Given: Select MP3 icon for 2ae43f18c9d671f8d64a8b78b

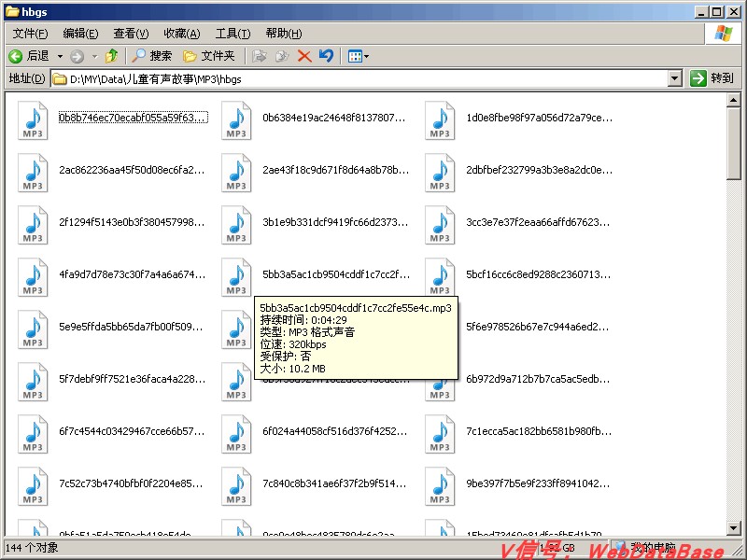Looking at the screenshot, I should click(236, 173).
